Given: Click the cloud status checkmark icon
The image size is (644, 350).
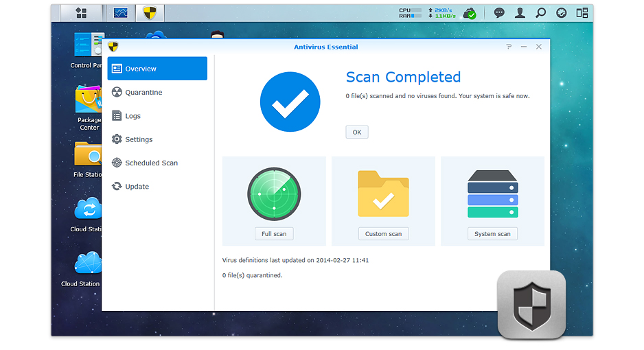Looking at the screenshot, I should 470,13.
